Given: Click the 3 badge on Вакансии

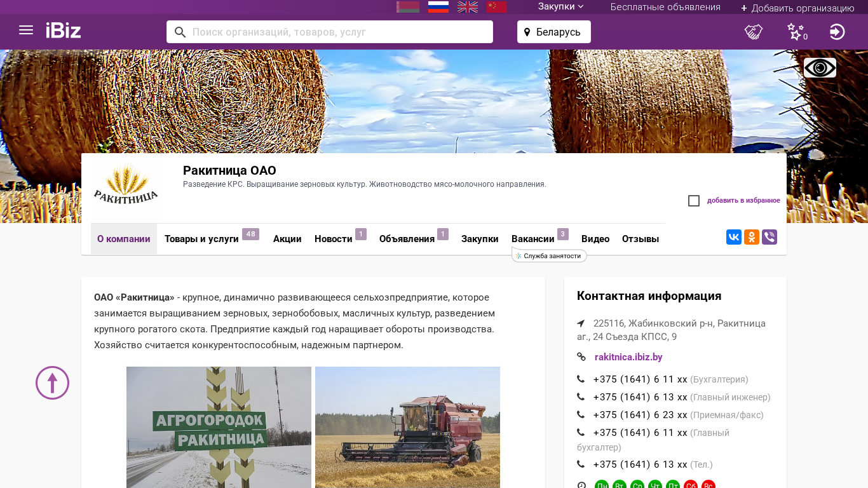Looking at the screenshot, I should (563, 234).
